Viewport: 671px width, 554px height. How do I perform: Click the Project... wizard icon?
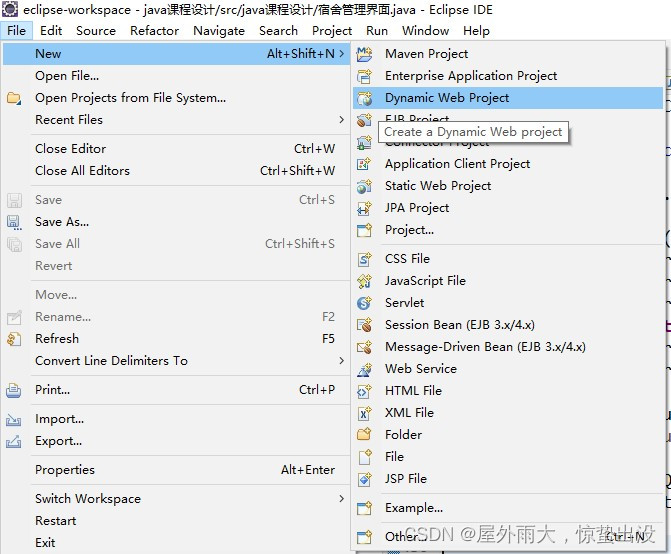pos(364,230)
